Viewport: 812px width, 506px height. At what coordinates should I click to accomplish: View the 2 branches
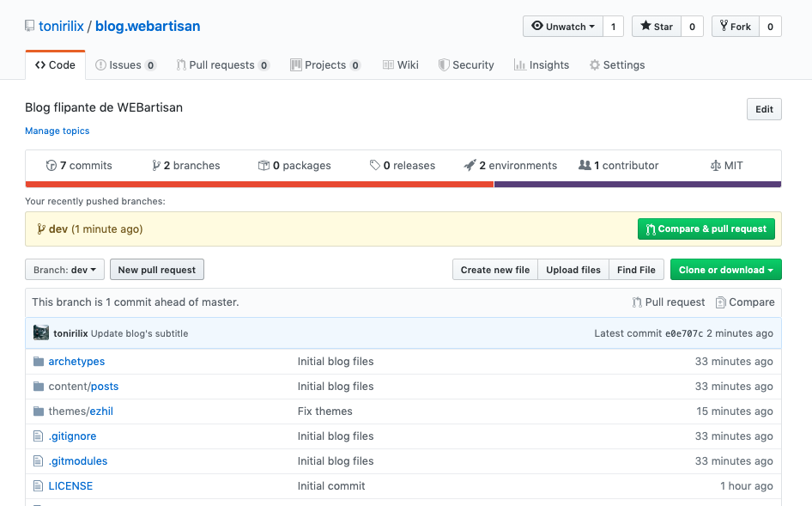point(185,166)
